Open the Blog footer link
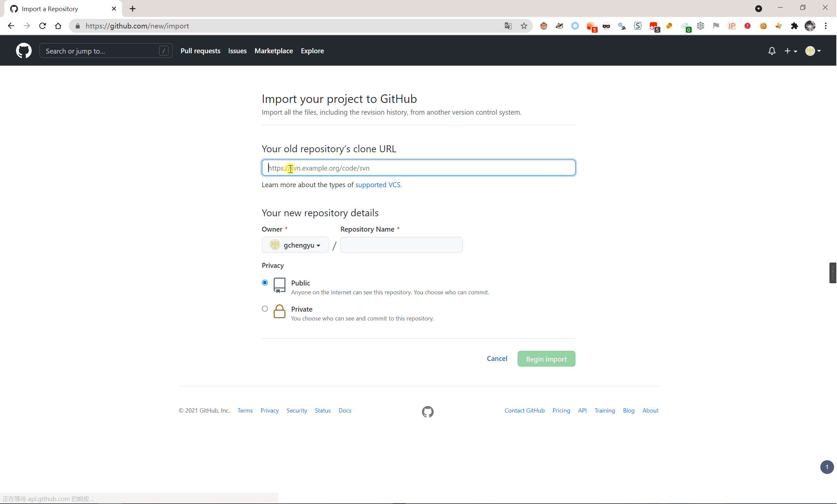Viewport: 837px width, 504px height. (x=629, y=410)
